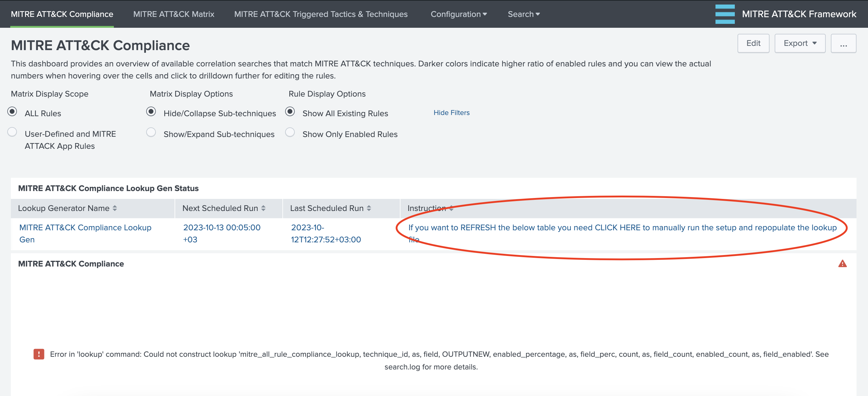Click the red error exclamation icon

(39, 354)
